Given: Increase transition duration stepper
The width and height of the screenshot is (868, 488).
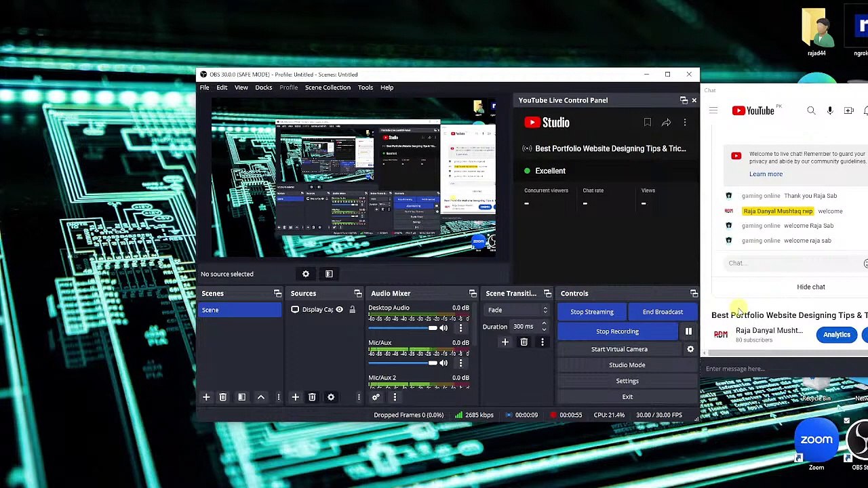Looking at the screenshot, I should pyautogui.click(x=544, y=324).
